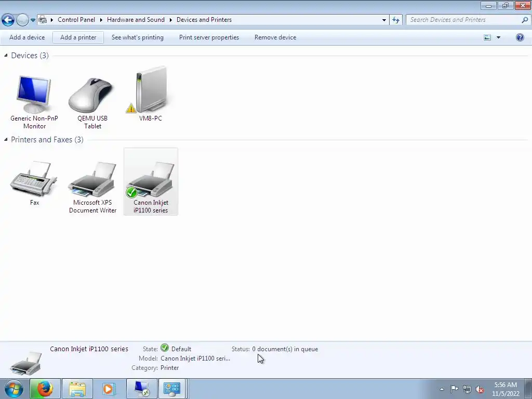Open the address bar history dropdown
Screen dimensions: 532x399
click(x=384, y=20)
